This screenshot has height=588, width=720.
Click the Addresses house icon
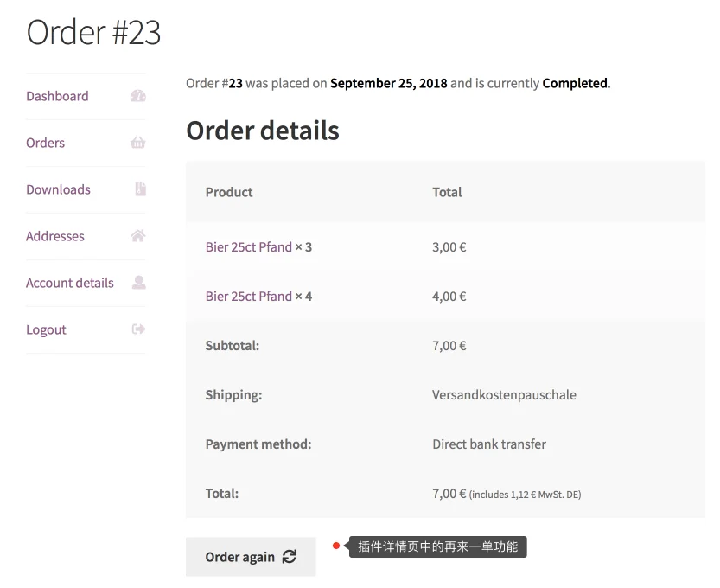[138, 236]
